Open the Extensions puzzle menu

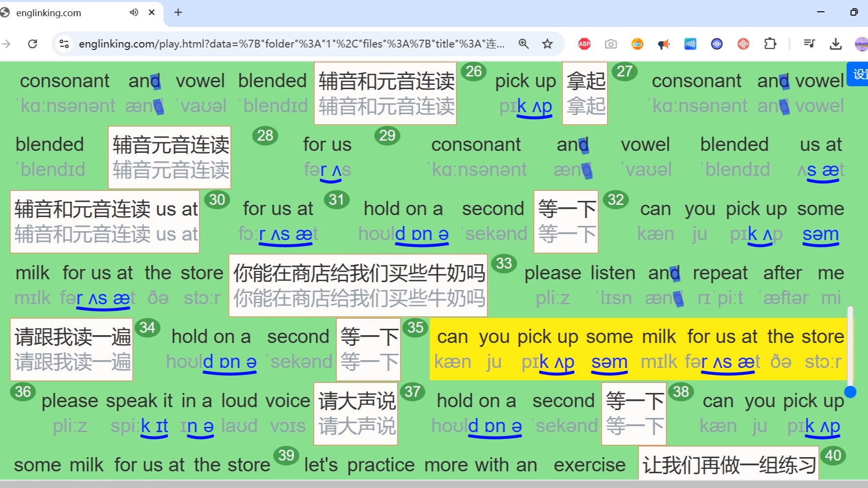click(770, 44)
